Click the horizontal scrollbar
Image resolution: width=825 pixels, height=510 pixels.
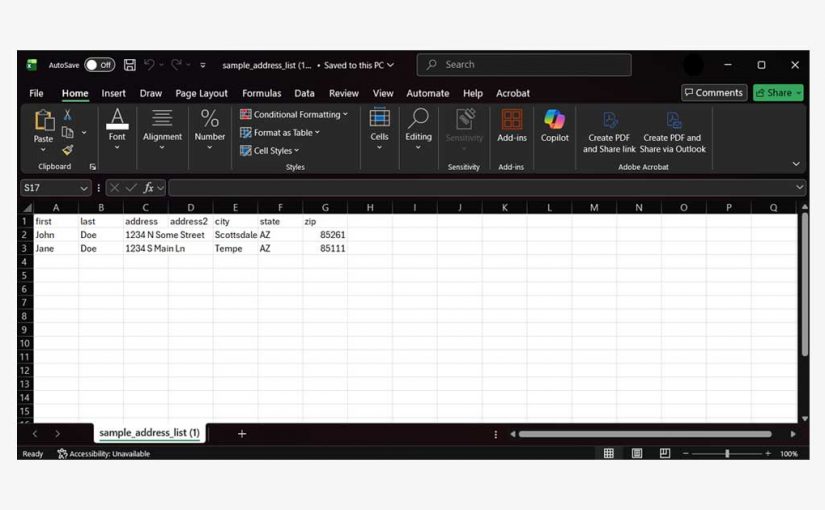click(645, 434)
